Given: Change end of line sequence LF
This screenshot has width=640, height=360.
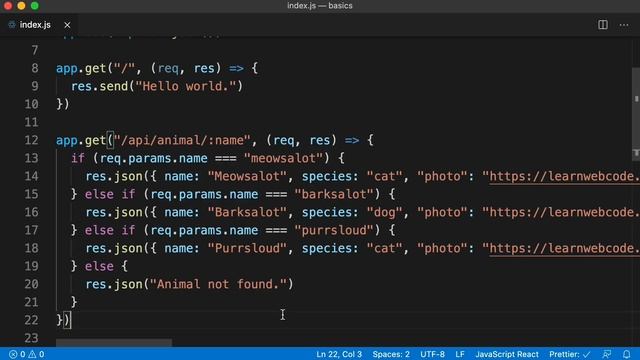Looking at the screenshot, I should point(460,354).
